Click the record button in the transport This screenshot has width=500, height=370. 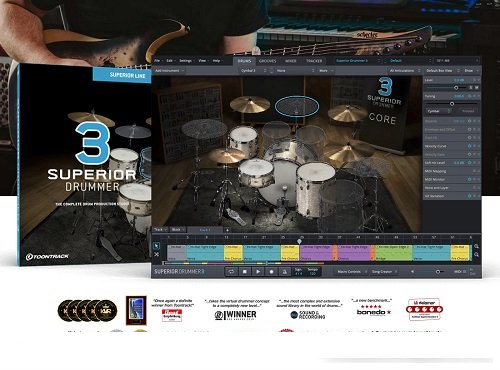[271, 272]
